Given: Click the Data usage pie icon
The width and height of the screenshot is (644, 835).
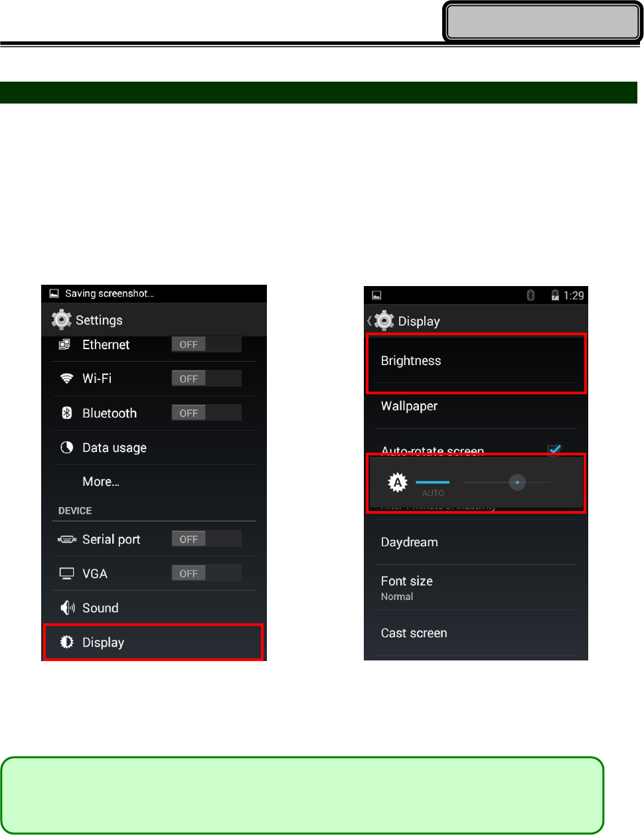Looking at the screenshot, I should (x=66, y=447).
